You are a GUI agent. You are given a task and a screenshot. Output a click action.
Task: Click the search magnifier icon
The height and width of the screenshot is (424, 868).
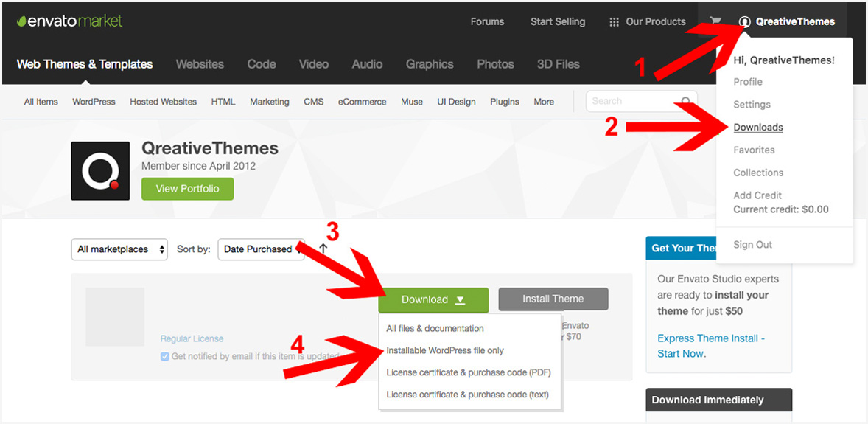[687, 102]
